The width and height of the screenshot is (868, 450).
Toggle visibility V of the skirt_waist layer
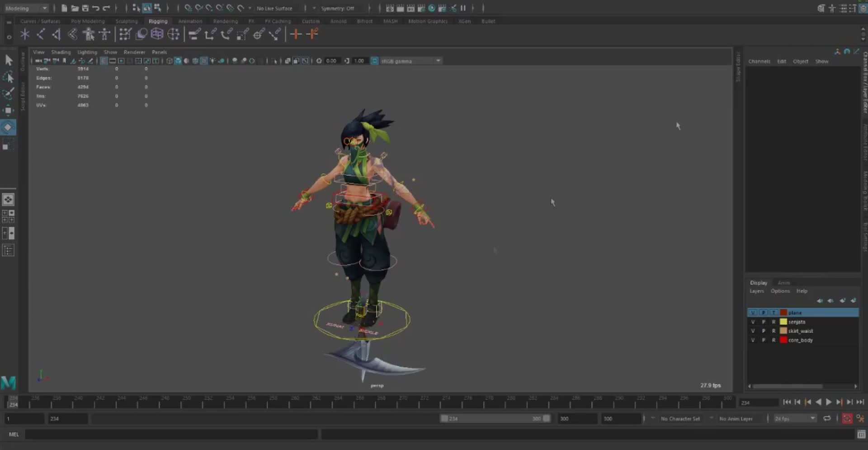coord(753,331)
